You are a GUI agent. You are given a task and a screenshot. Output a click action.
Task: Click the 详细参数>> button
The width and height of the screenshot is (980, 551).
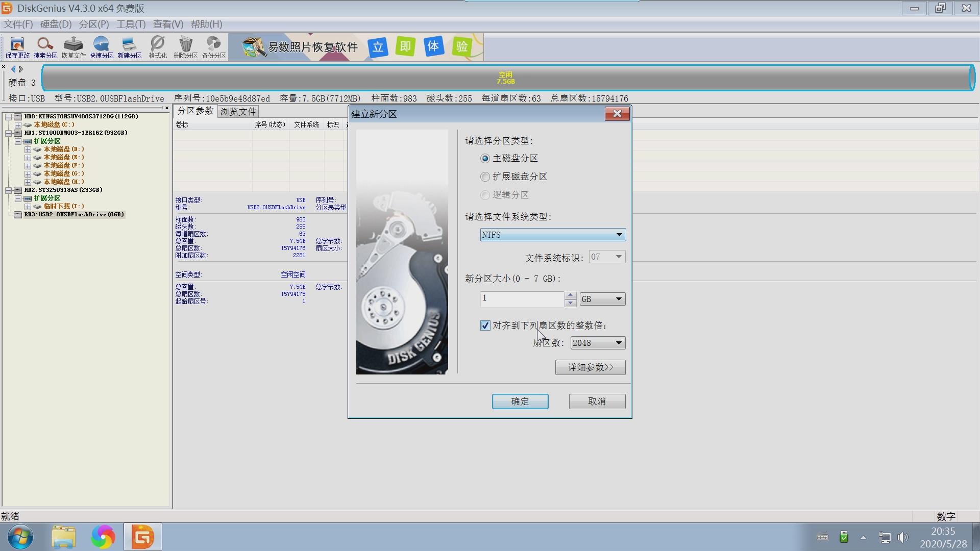pyautogui.click(x=590, y=367)
